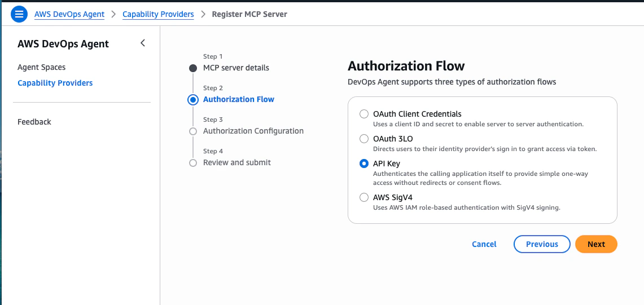
Task: Click the client ID and secret description
Action: pyautogui.click(x=479, y=124)
